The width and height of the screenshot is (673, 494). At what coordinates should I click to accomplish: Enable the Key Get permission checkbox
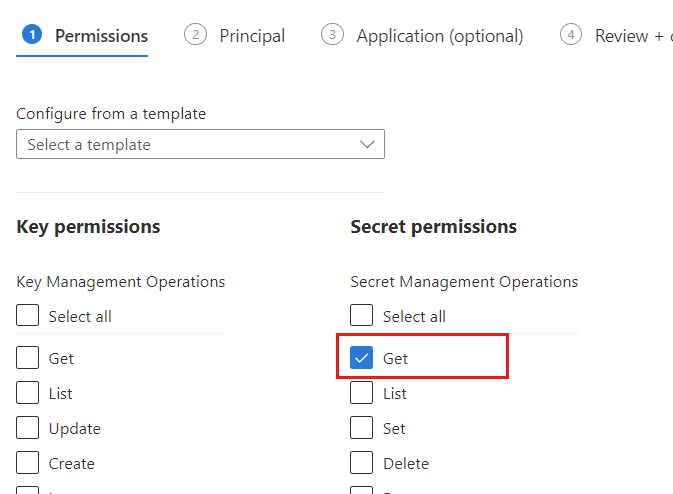click(x=28, y=358)
